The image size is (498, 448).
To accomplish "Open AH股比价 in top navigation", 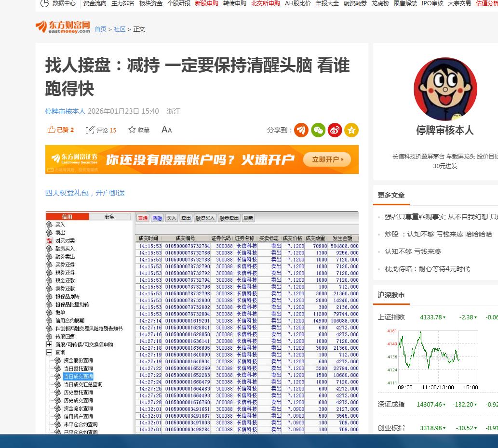I will point(297,3).
